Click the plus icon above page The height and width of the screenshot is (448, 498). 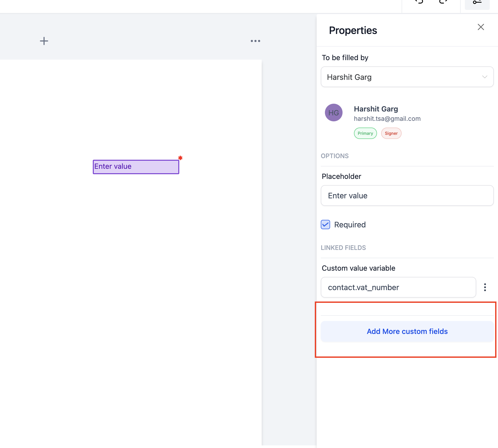[44, 41]
